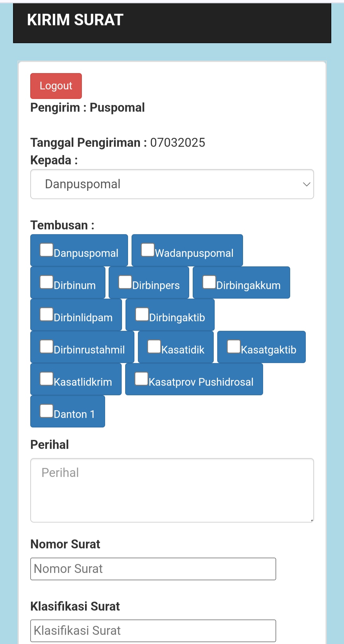Enable the Dirbinpers checkbox
The height and width of the screenshot is (644, 344).
125,282
